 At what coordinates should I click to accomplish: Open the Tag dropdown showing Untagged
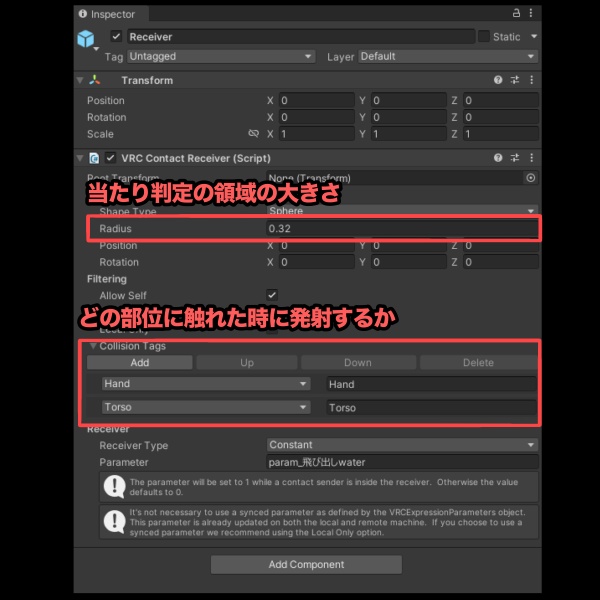click(x=221, y=57)
